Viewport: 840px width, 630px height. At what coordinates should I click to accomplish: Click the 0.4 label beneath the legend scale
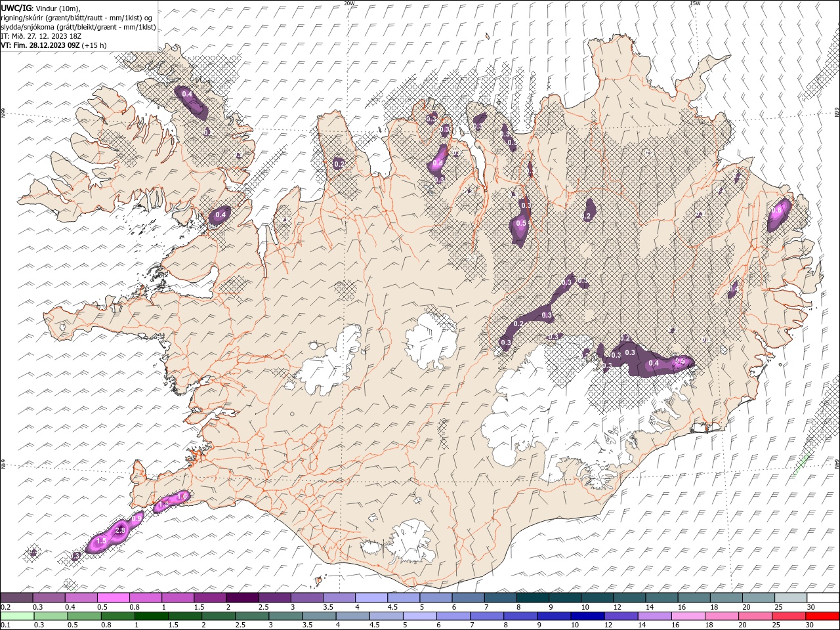(70, 607)
